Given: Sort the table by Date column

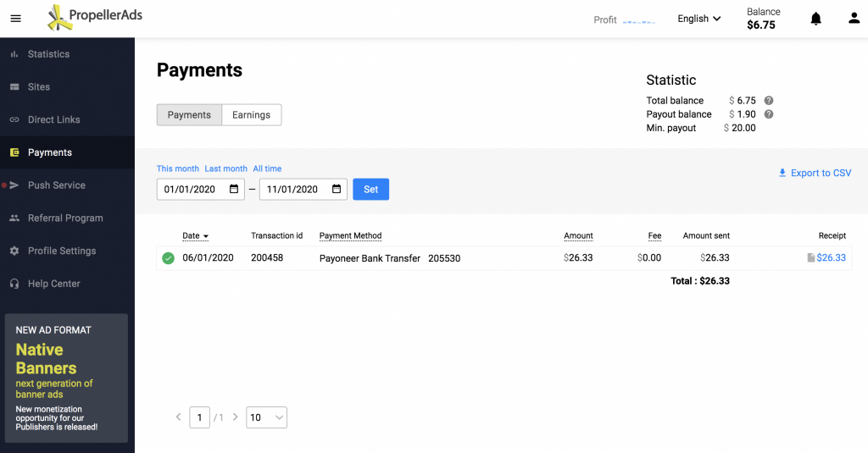Looking at the screenshot, I should point(195,236).
